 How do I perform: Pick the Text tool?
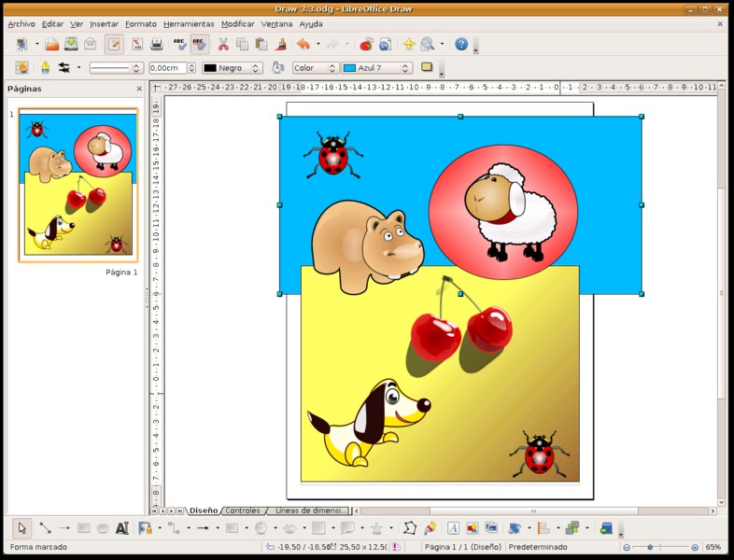click(x=122, y=528)
